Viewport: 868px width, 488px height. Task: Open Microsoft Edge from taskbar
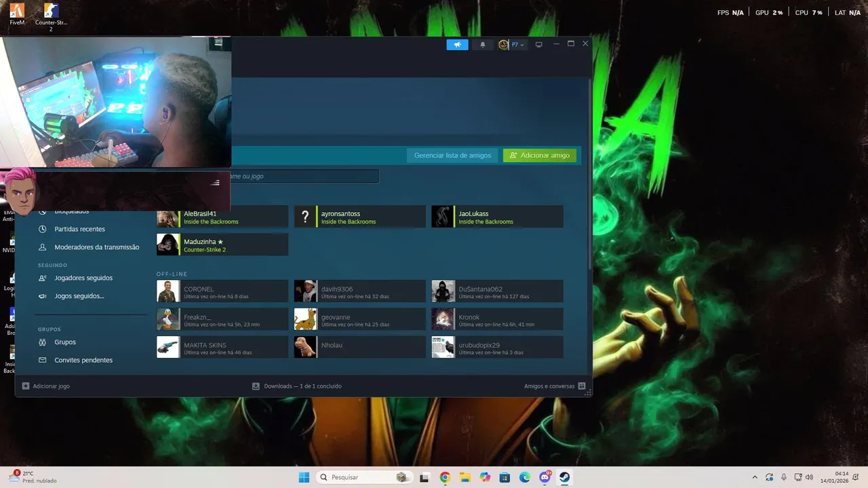pos(525,477)
